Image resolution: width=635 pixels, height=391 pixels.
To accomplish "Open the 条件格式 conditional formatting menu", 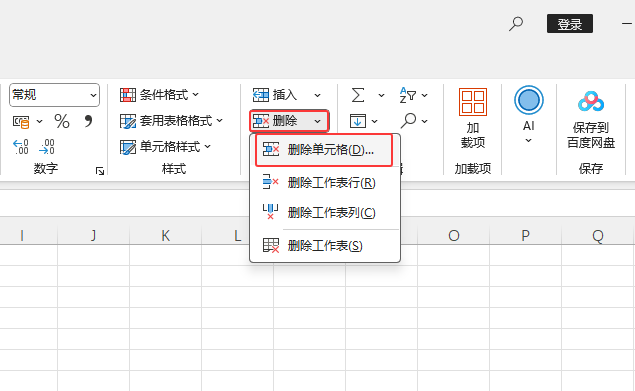I will click(159, 95).
